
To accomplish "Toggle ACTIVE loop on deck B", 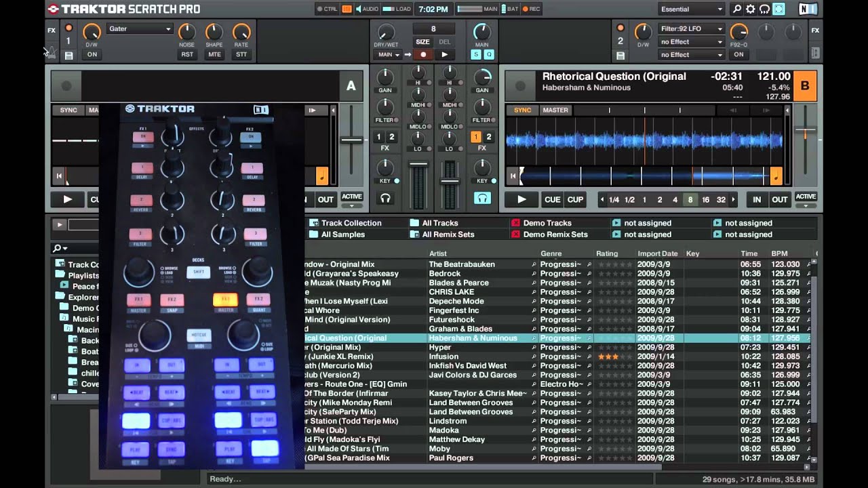I will [x=806, y=197].
